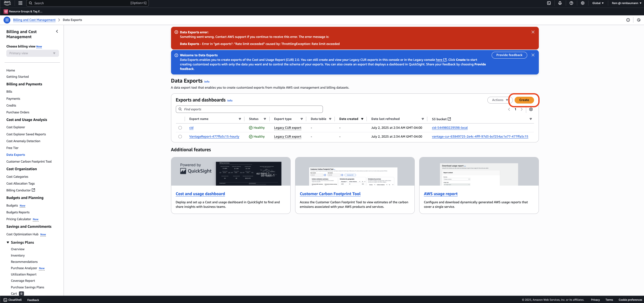Open Cost Allocation Tags in sidebar

click(20, 184)
